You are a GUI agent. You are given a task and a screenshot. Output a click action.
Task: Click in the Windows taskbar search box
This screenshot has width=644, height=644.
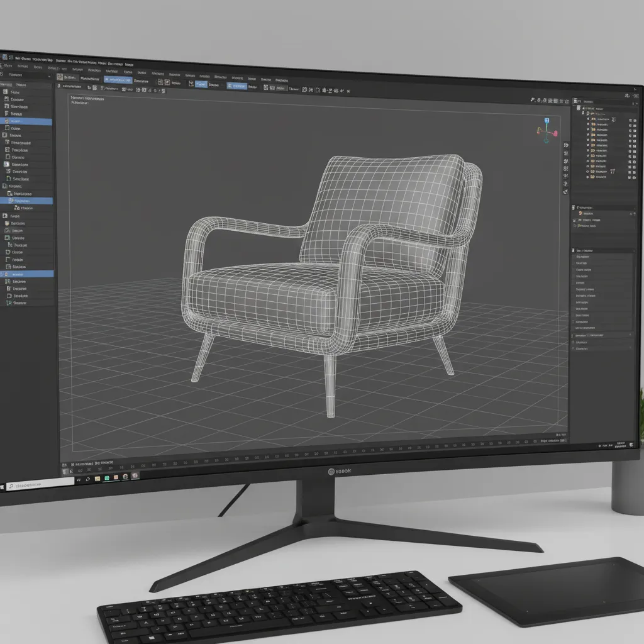[x=40, y=484]
